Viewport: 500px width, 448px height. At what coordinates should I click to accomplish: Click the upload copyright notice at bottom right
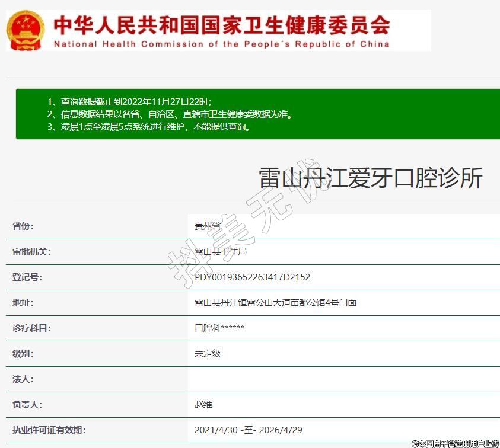(x=455, y=443)
